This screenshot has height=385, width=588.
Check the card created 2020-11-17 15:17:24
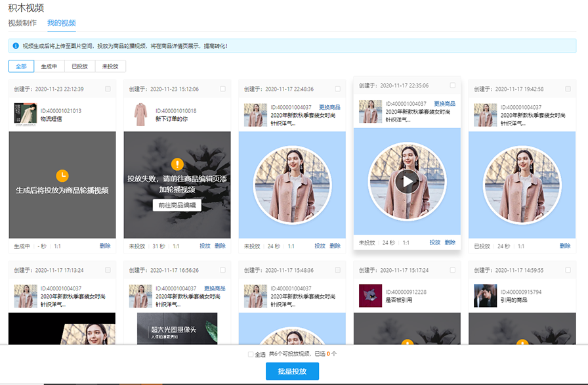(x=453, y=270)
